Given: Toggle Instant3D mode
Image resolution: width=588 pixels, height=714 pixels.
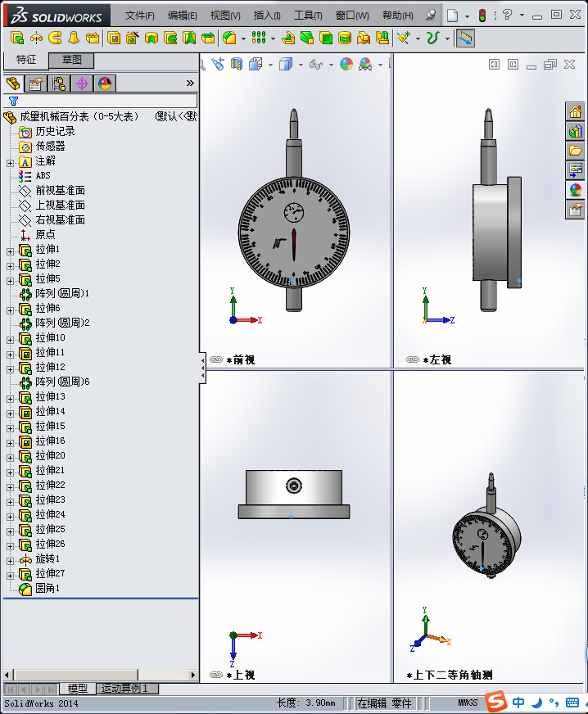Looking at the screenshot, I should (x=465, y=38).
